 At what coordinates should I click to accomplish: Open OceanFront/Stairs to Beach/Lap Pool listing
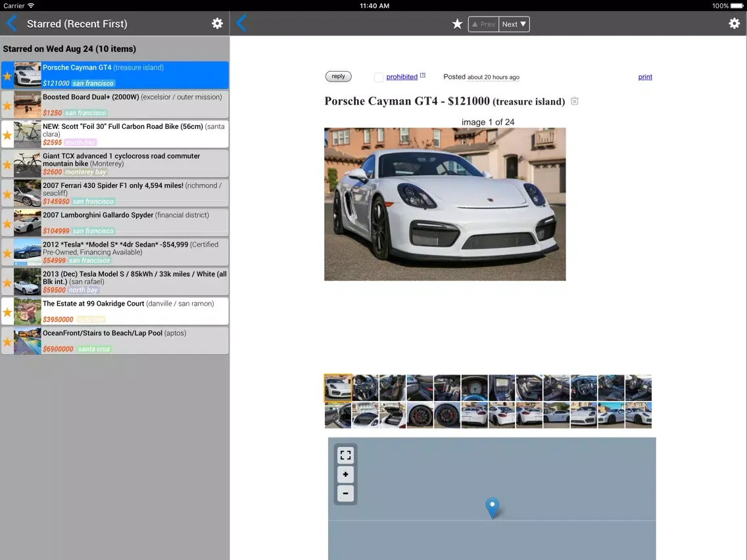pos(115,341)
